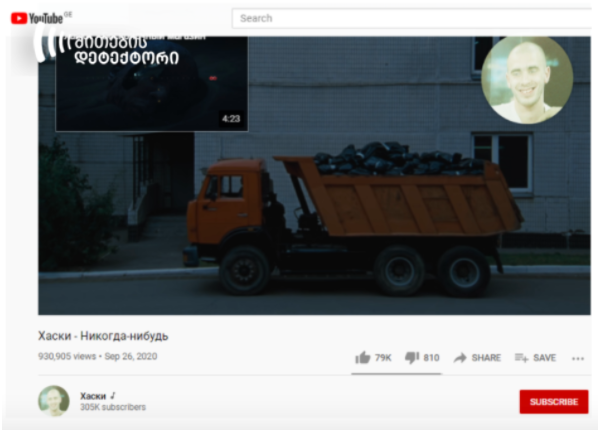Click inside the Search input field
Viewport: 598px width, 432px height.
coord(412,18)
